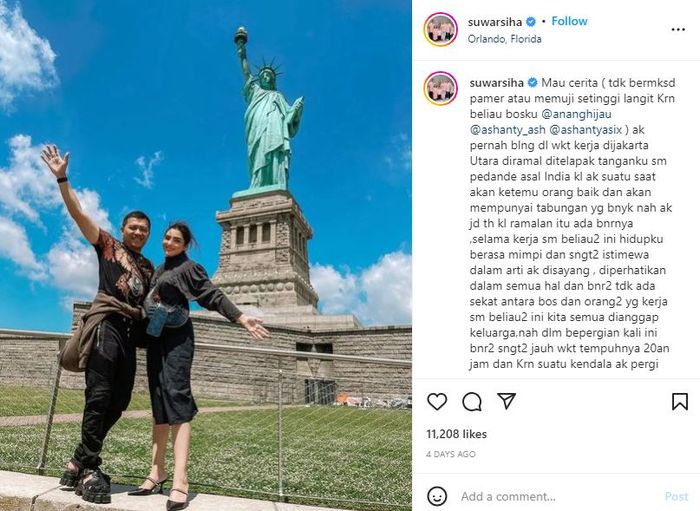700x511 pixels.
Task: Open suwarsiha avatar beside caption
Action: click(441, 88)
